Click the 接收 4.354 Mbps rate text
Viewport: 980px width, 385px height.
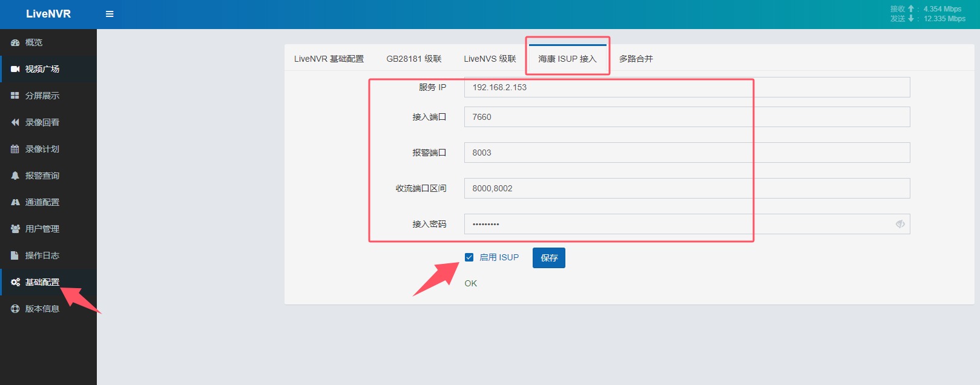pyautogui.click(x=926, y=9)
